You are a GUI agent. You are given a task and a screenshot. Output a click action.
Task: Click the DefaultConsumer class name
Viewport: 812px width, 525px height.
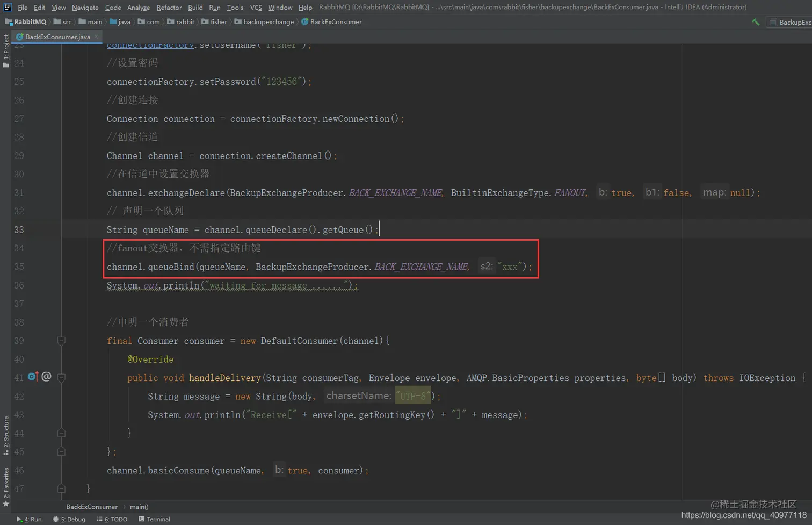tap(299, 341)
